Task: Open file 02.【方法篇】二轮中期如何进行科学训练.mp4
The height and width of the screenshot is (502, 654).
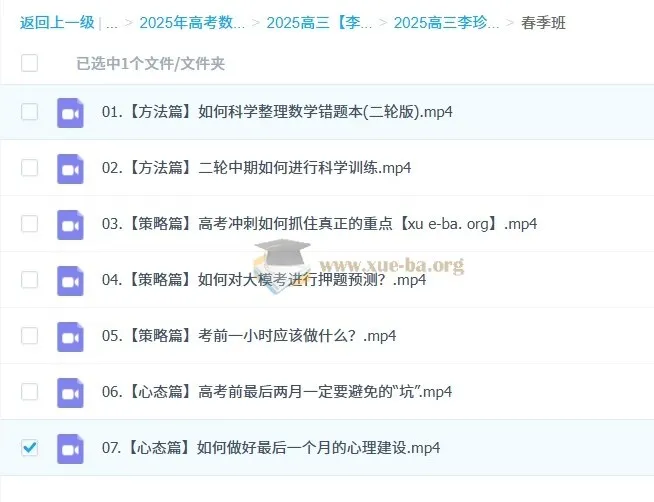Action: [256, 168]
